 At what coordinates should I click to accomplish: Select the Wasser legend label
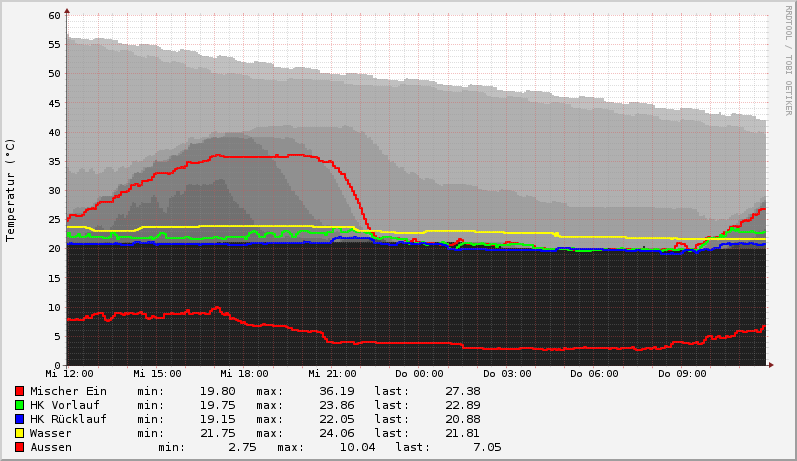coord(51,433)
